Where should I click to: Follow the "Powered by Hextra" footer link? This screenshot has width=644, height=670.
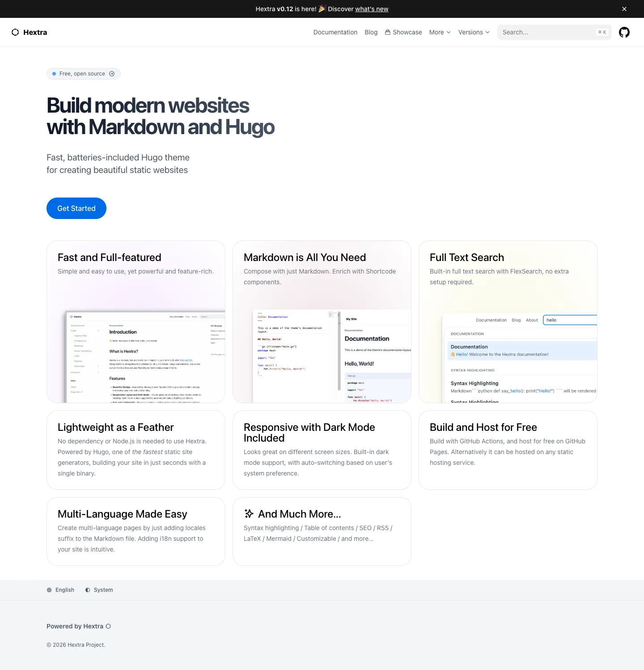[79, 626]
